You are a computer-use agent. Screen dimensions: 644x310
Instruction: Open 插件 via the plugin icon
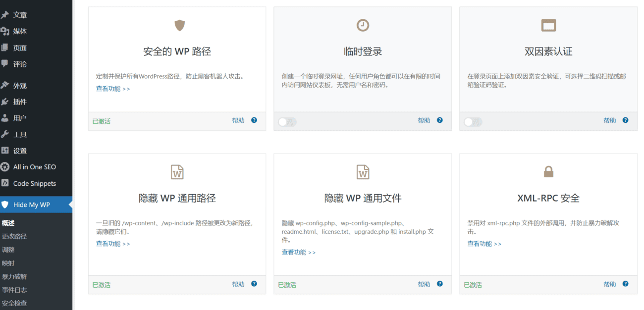pyautogui.click(x=6, y=102)
